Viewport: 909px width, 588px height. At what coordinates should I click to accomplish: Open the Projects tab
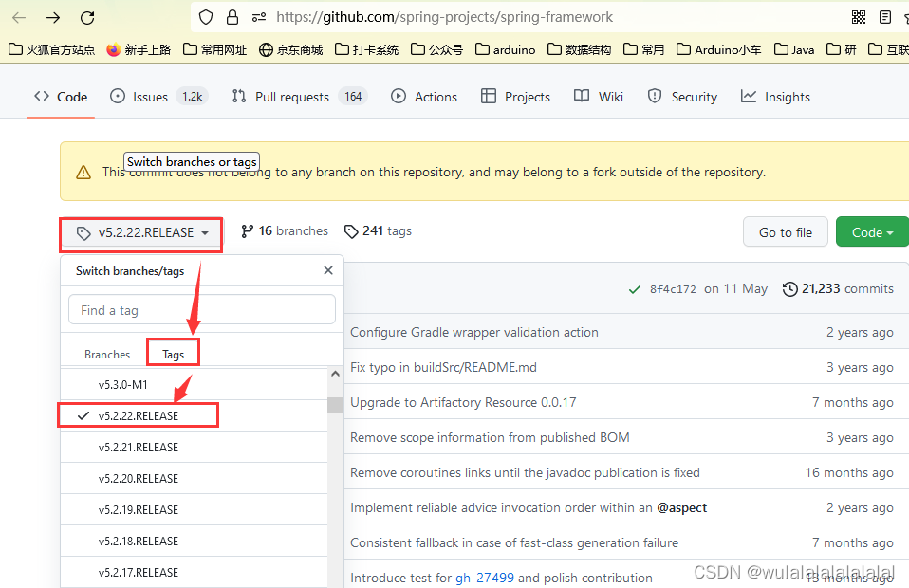pyautogui.click(x=515, y=97)
